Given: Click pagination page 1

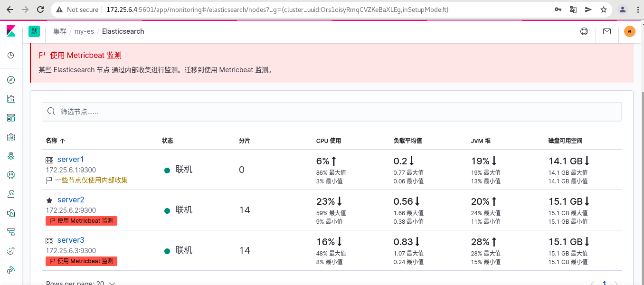Looking at the screenshot, I should [604, 283].
